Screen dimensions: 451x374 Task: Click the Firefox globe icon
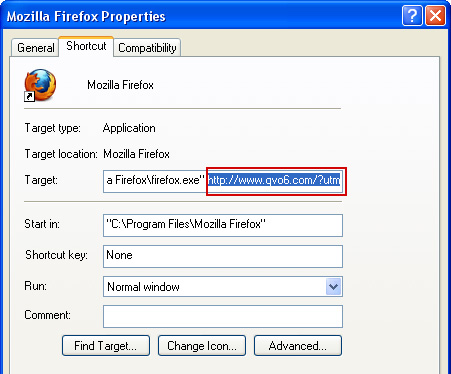(x=40, y=85)
